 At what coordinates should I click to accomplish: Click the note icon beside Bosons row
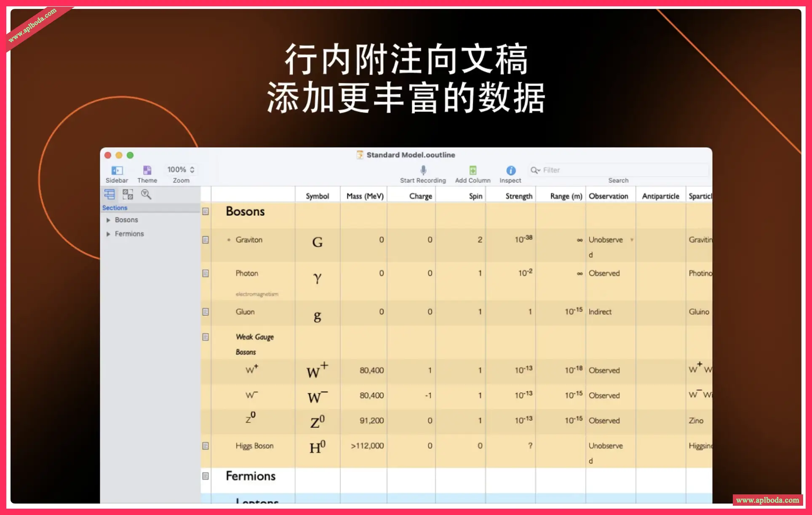(x=206, y=211)
